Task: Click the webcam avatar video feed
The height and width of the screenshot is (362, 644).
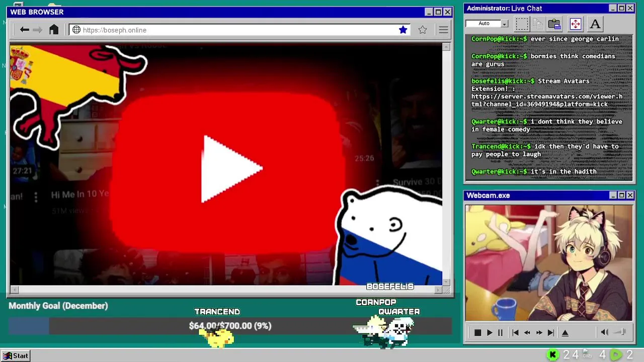Action: coord(548,262)
